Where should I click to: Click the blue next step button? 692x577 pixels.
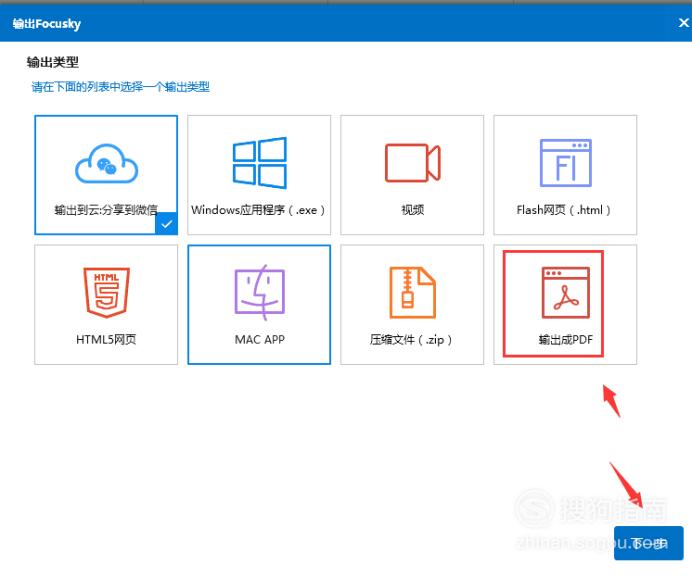(x=648, y=543)
